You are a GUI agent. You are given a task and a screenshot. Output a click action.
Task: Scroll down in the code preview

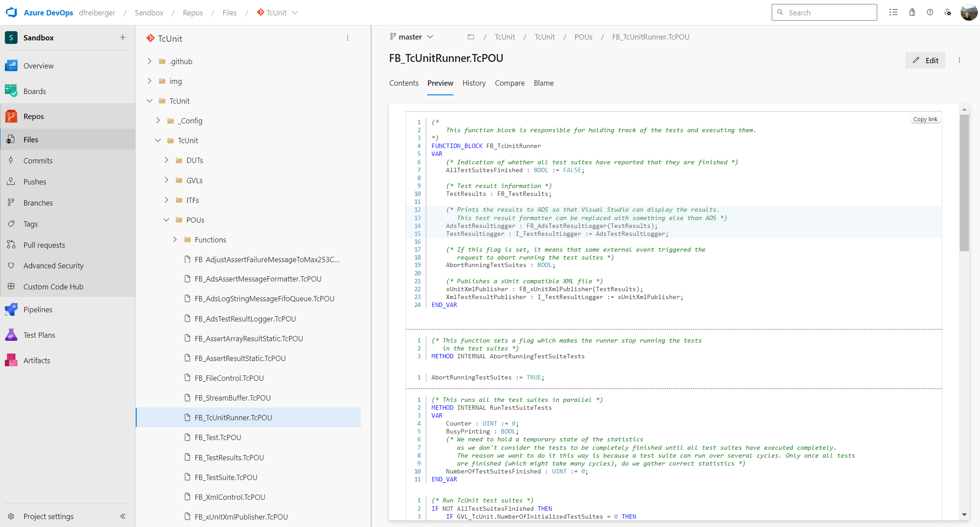click(x=967, y=515)
